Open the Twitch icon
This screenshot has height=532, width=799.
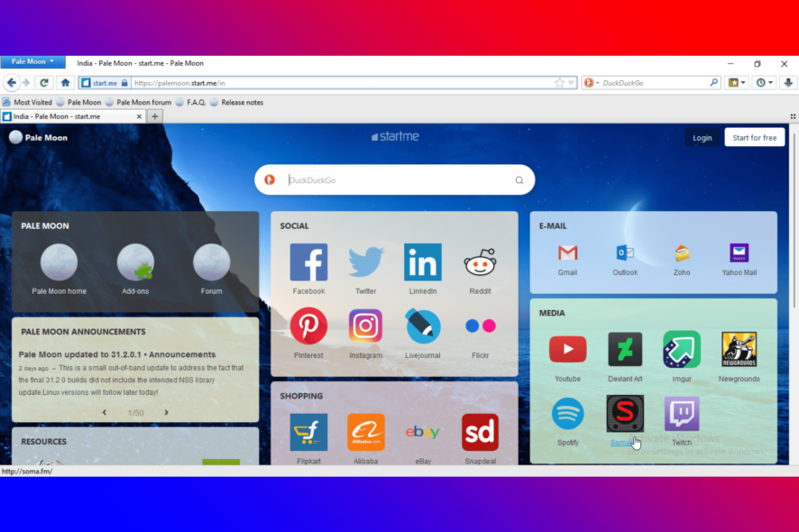click(x=682, y=413)
